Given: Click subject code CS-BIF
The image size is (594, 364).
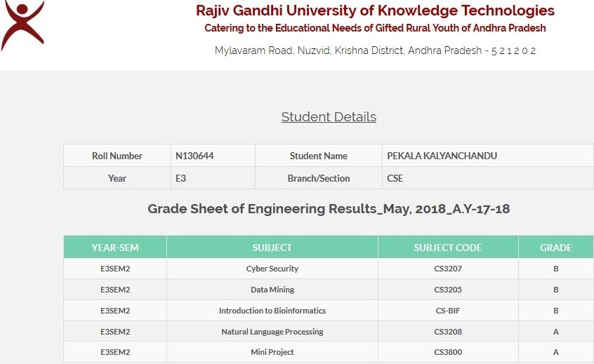Looking at the screenshot, I should (x=448, y=311).
